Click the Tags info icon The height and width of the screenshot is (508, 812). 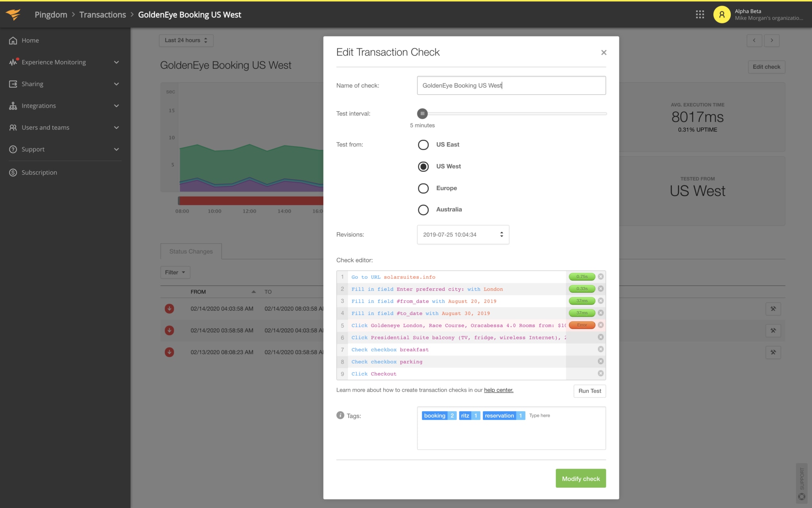coord(340,415)
